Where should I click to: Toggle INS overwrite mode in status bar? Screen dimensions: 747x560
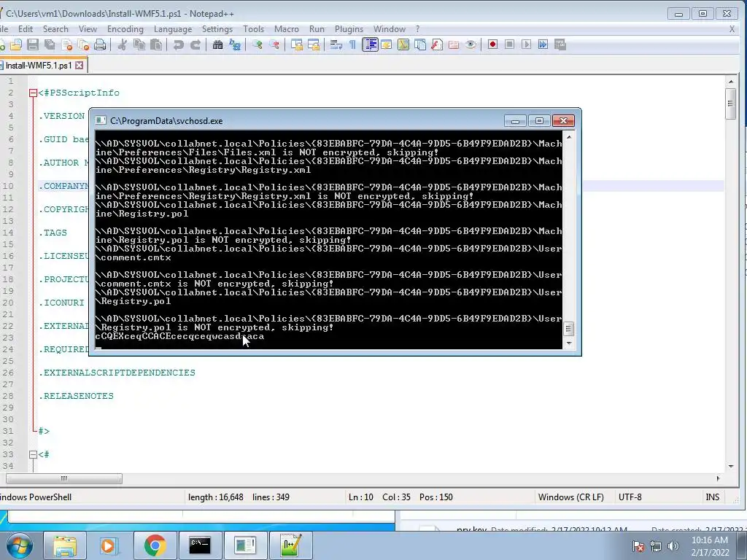[712, 497]
